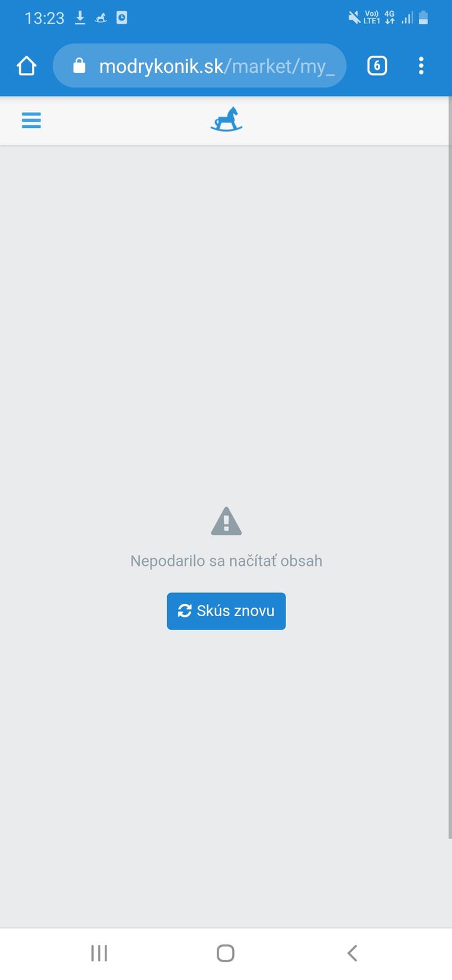Image resolution: width=452 pixels, height=980 pixels.
Task: Tap the muted sound status icon
Action: point(354,18)
